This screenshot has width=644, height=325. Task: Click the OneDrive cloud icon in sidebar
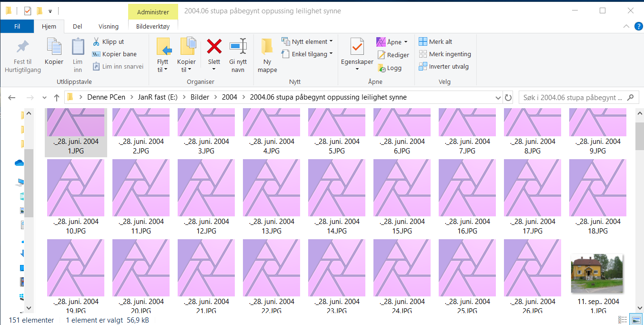20,163
